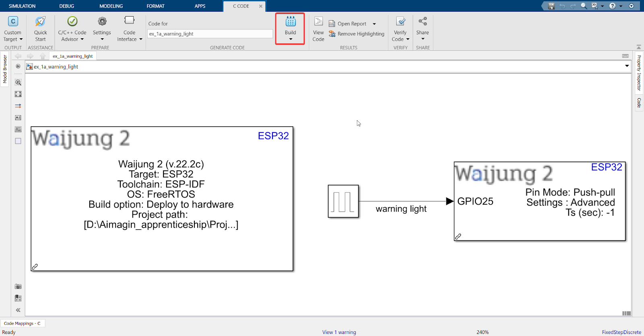
Task: Switch to the APPS tab
Action: click(x=200, y=6)
